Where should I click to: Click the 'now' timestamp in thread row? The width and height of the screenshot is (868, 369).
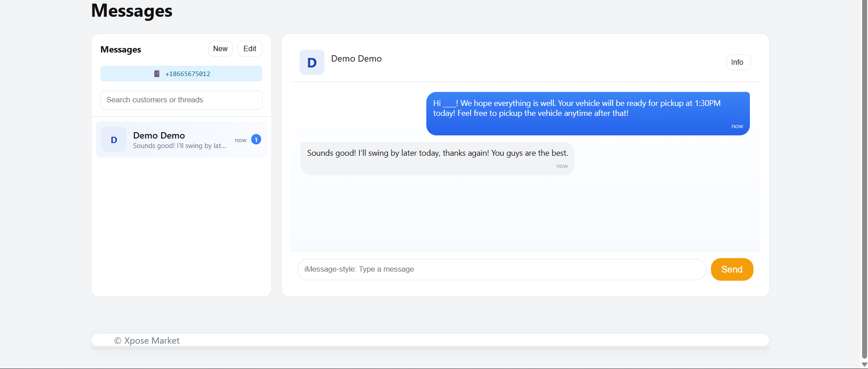click(x=241, y=140)
